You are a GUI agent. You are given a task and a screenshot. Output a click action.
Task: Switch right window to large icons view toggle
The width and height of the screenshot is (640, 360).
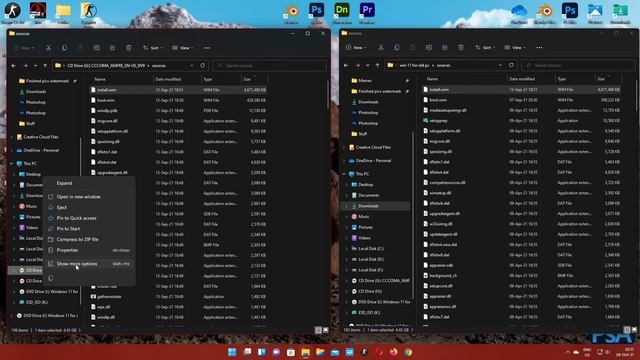(x=634, y=330)
